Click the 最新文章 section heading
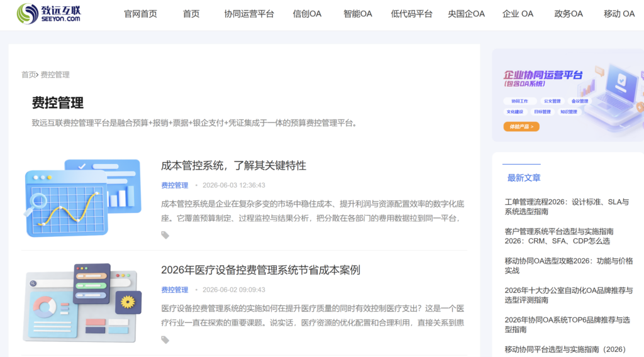Image resolution: width=644 pixels, height=357 pixels. 524,178
